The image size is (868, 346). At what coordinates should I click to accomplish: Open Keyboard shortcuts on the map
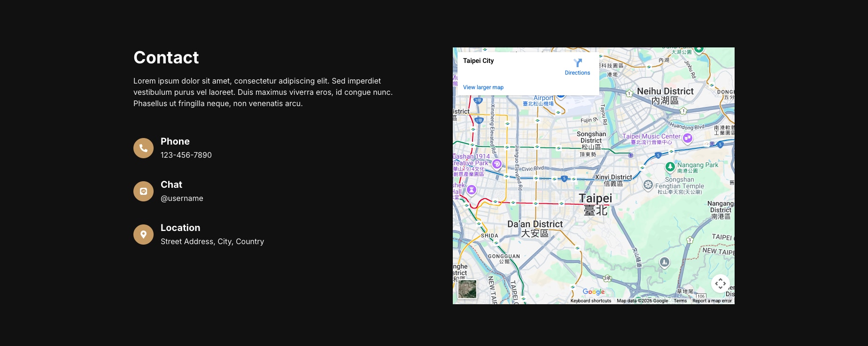[590, 301]
